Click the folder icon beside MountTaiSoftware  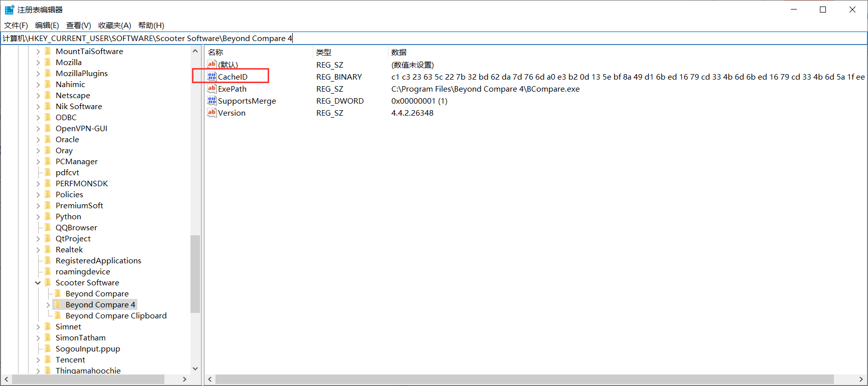48,51
